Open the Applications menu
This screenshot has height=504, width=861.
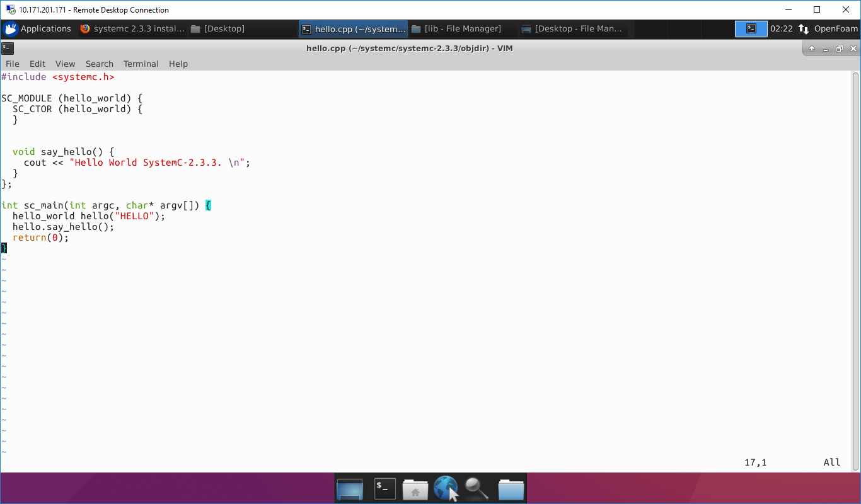point(38,29)
